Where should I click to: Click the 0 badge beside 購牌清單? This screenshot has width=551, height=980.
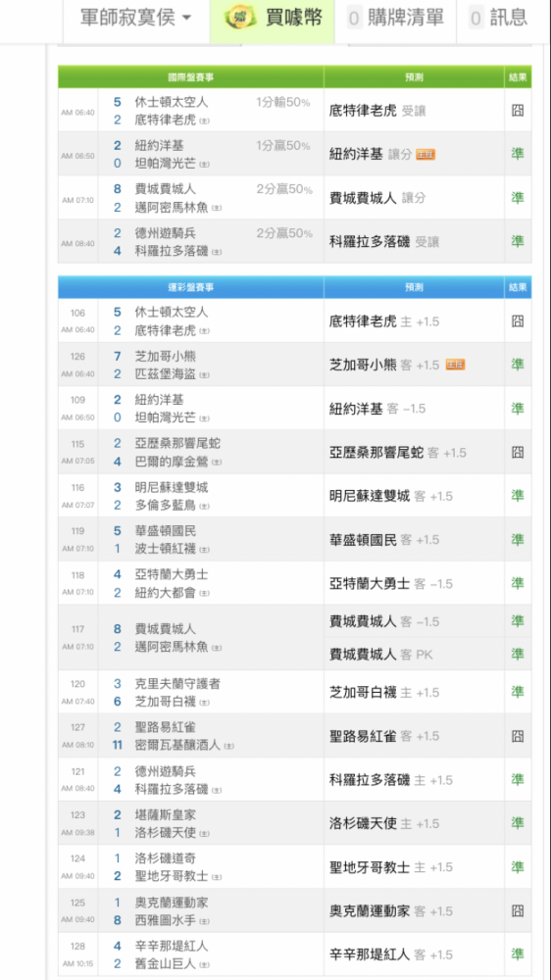[354, 19]
